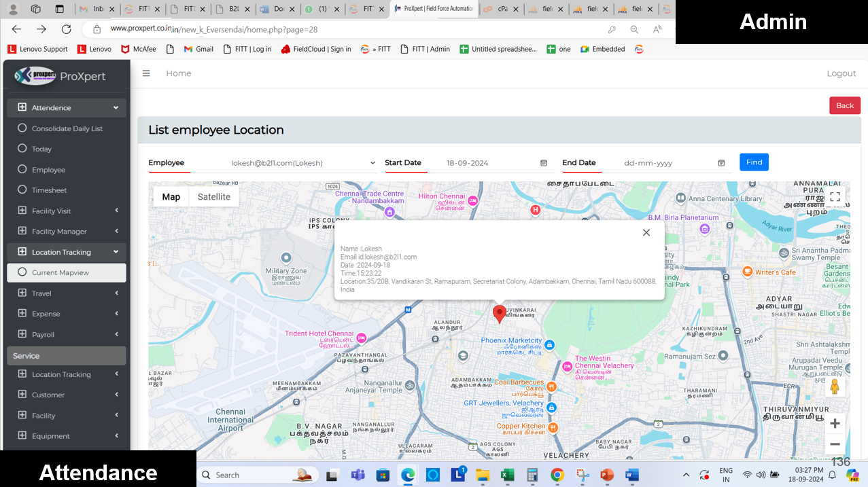Open the Employee selection dropdown

(302, 163)
